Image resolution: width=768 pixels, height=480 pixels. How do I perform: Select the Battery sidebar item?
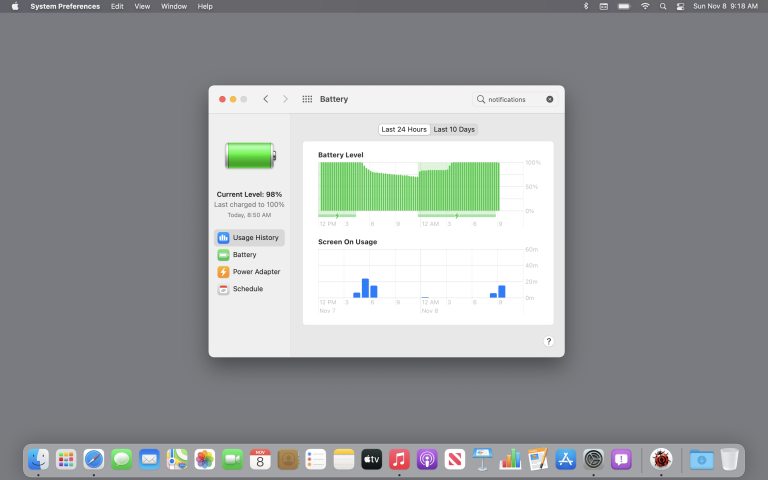tap(244, 255)
